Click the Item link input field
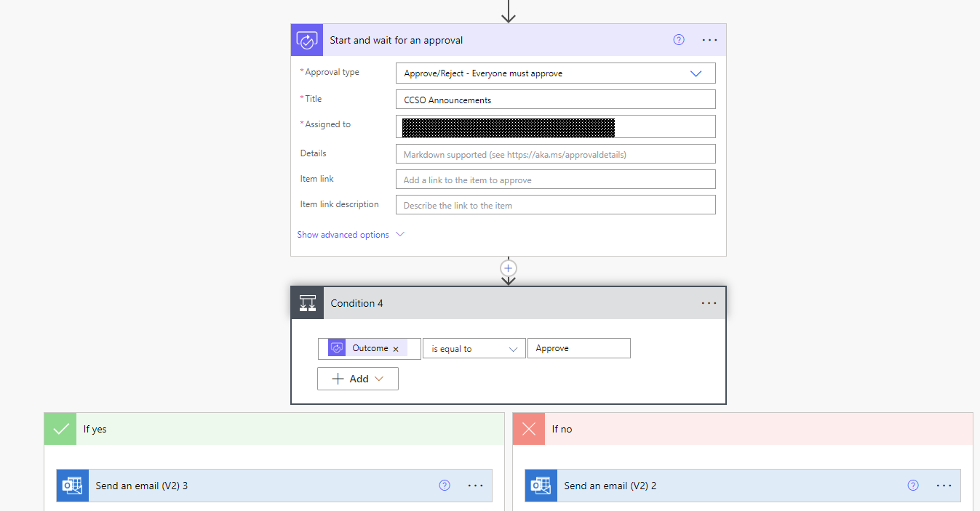The width and height of the screenshot is (980, 511). (555, 180)
